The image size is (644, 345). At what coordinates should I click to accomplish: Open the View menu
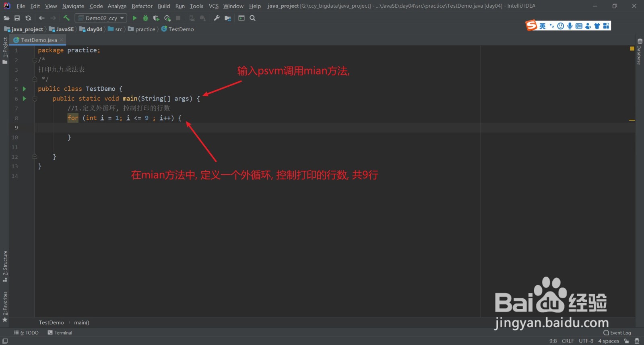pos(51,6)
